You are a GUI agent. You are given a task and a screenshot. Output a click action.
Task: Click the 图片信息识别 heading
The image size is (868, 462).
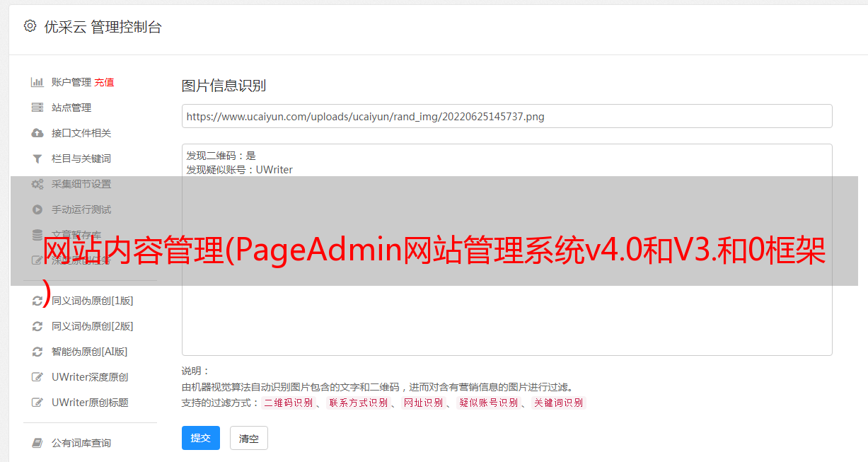coord(224,86)
